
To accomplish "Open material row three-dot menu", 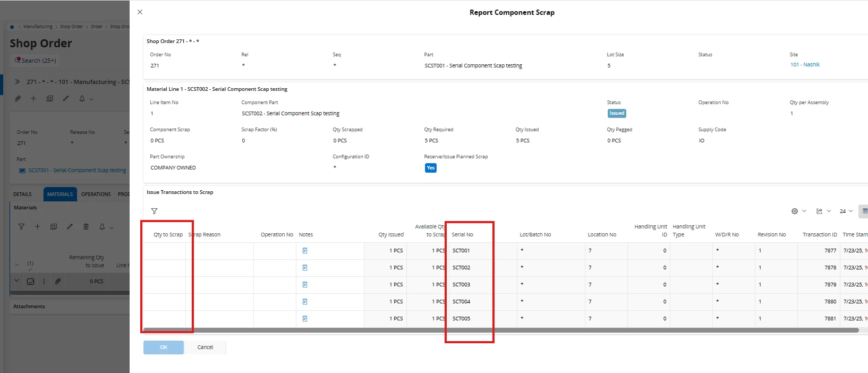I will 44,282.
